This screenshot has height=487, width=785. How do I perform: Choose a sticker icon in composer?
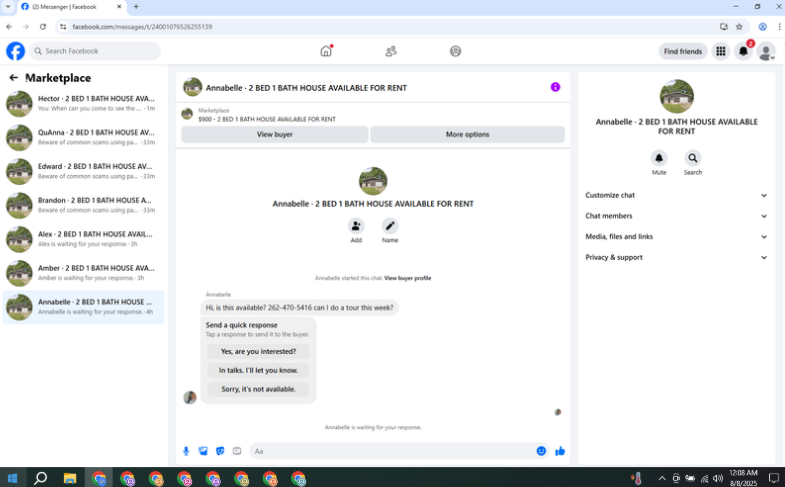pos(220,451)
